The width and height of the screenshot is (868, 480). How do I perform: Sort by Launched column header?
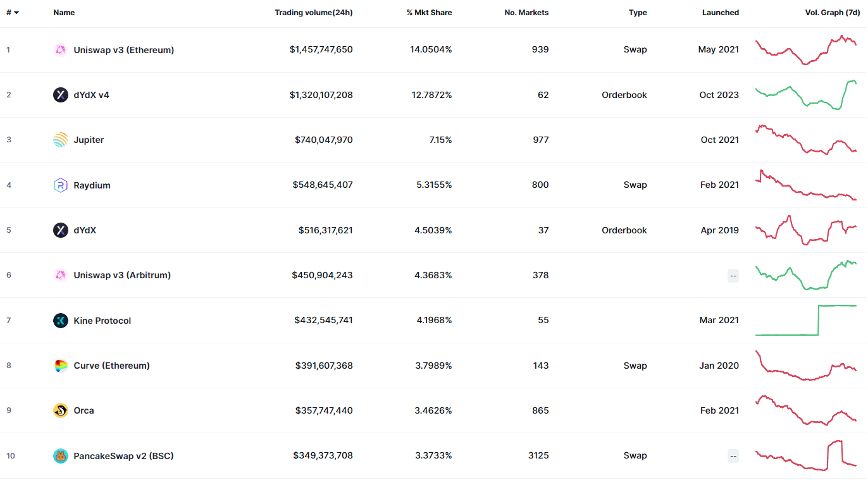pyautogui.click(x=721, y=13)
